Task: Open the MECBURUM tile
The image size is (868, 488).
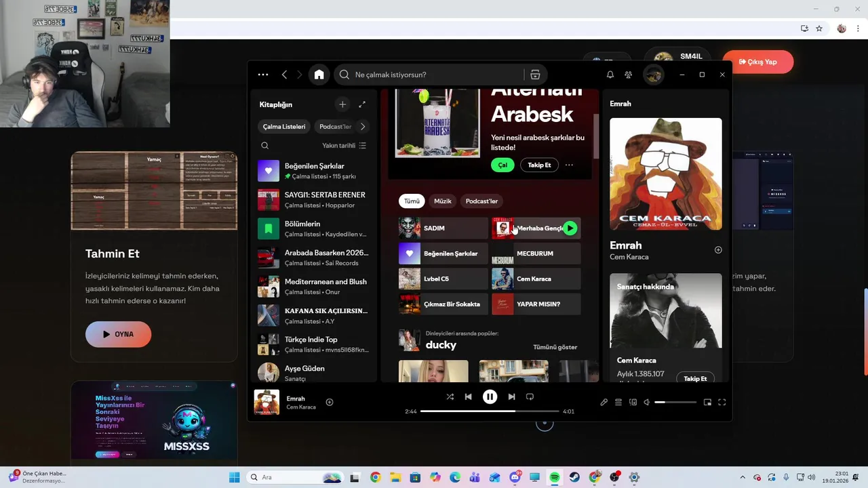Action: point(536,253)
